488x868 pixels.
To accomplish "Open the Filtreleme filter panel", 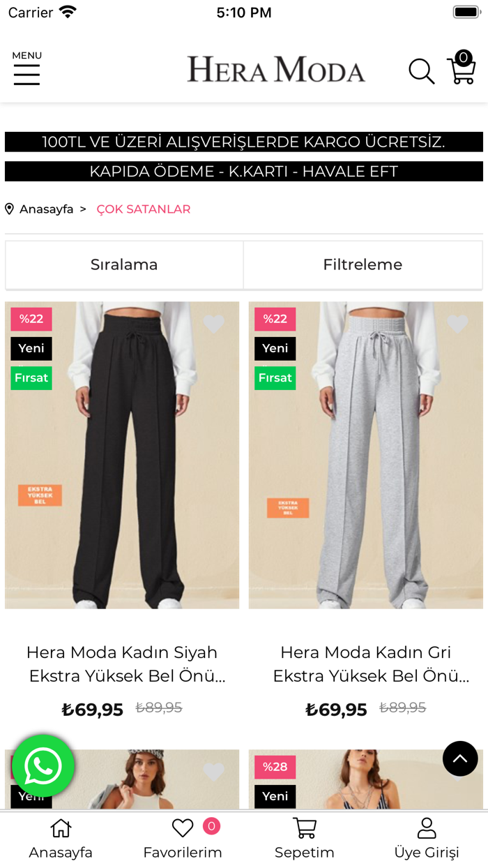I will tap(363, 264).
